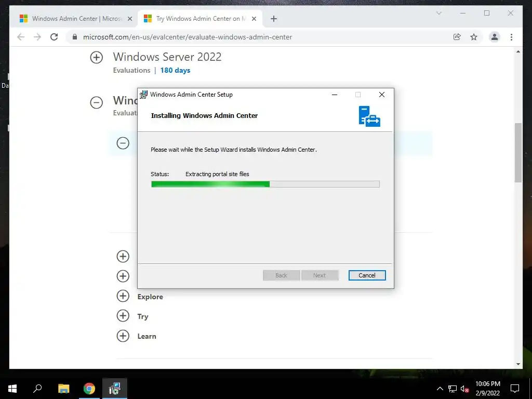Click the 'Installing Windows Admin Center' heading
Image resolution: width=532 pixels, height=399 pixels.
pos(204,115)
